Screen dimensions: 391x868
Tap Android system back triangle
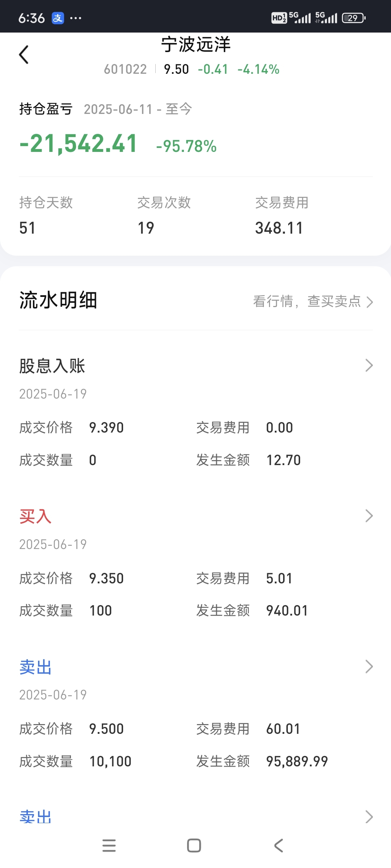tap(278, 845)
